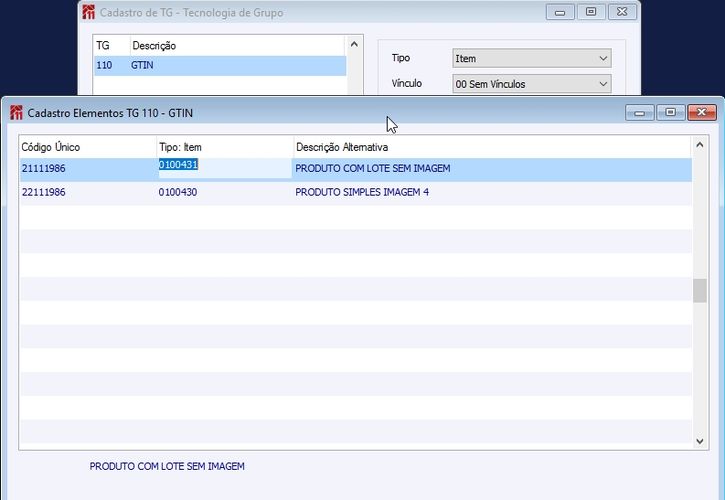Open the Vínculo dropdown showing 00 Sem Vínculos
This screenshot has height=500, width=725.
532,84
